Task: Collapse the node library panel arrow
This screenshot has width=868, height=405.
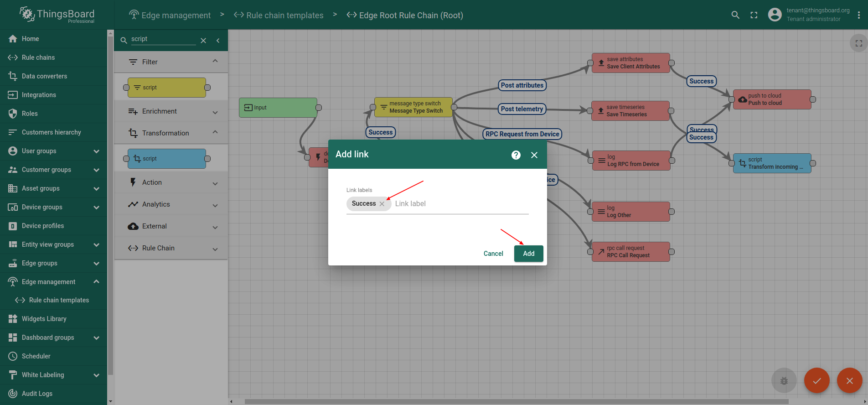Action: click(218, 41)
